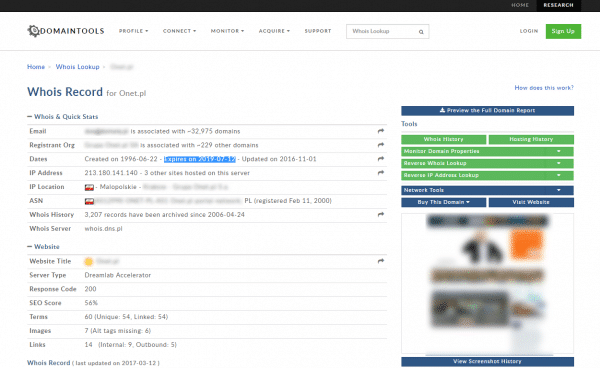Collapse the Website section

pyautogui.click(x=29, y=247)
